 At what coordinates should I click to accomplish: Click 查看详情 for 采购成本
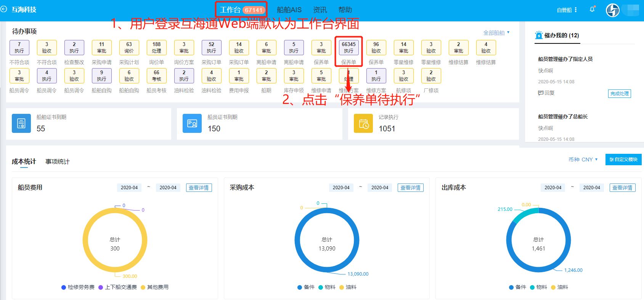(x=411, y=188)
